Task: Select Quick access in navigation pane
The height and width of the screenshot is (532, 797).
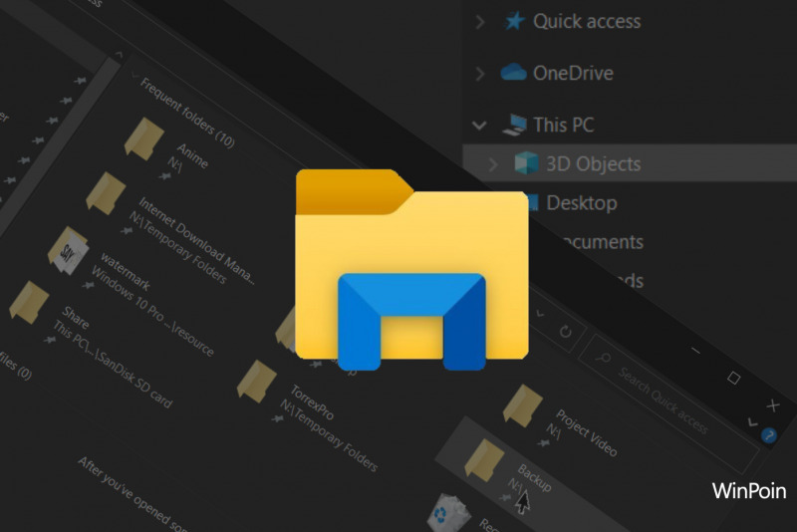Action: pos(587,21)
